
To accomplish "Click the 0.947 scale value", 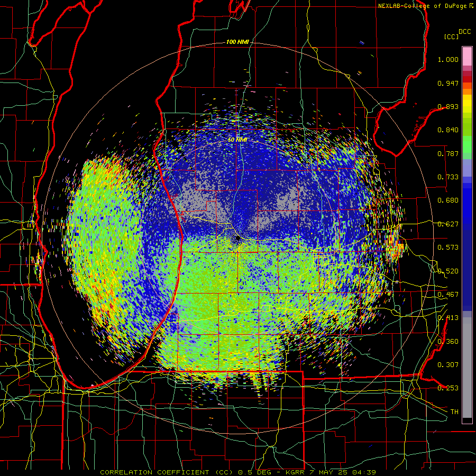I will point(448,83).
